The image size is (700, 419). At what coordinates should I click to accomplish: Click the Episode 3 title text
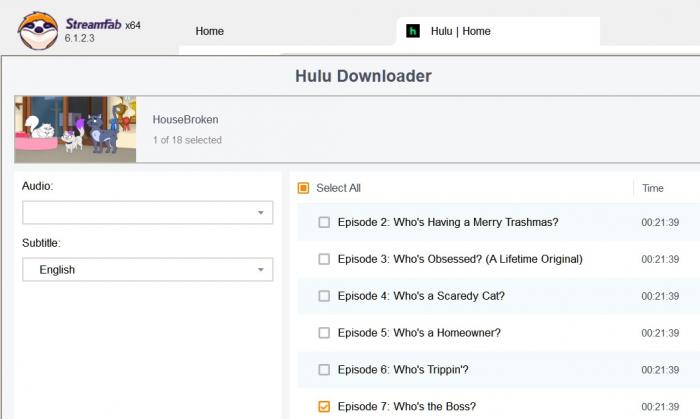[460, 259]
